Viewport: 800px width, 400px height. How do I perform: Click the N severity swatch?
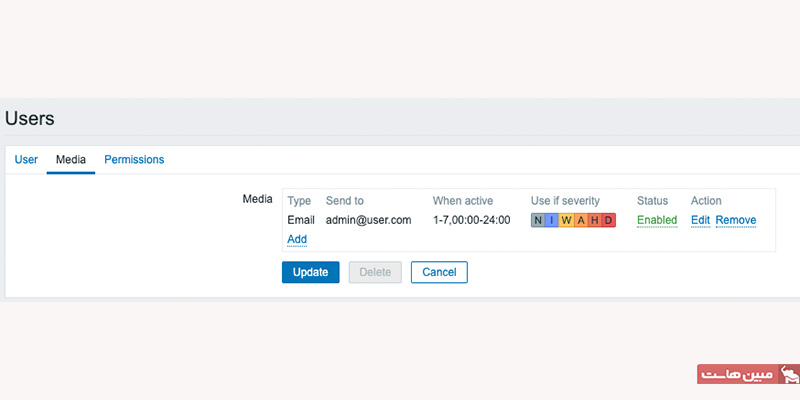pyautogui.click(x=538, y=220)
